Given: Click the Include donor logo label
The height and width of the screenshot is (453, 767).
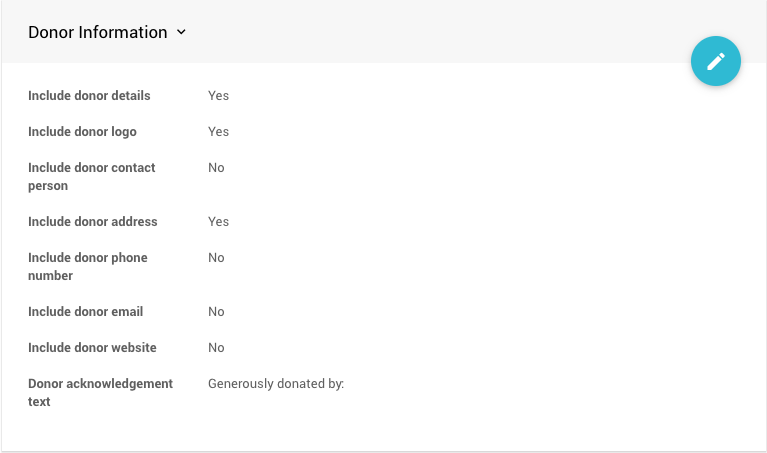Looking at the screenshot, I should tap(82, 132).
